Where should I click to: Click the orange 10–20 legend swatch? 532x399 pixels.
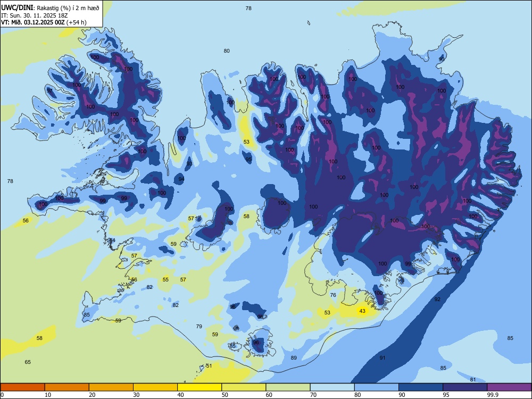pyautogui.click(x=67, y=387)
